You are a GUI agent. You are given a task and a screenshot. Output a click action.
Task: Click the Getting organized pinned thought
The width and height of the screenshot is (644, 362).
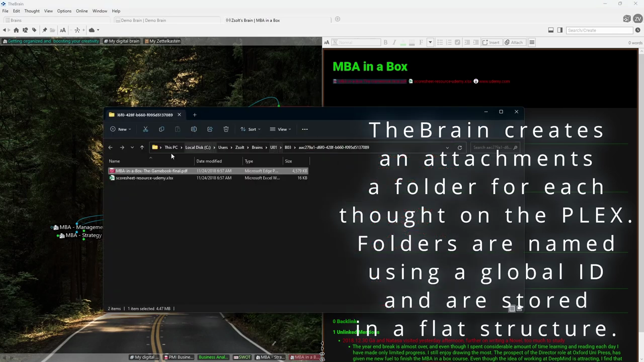point(51,41)
